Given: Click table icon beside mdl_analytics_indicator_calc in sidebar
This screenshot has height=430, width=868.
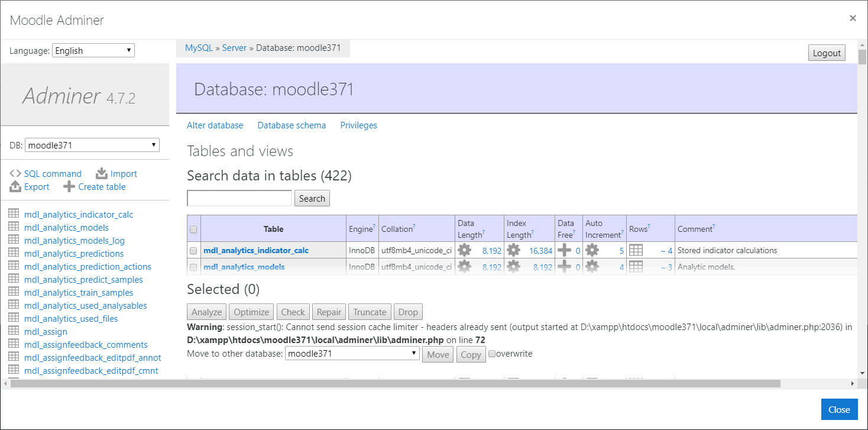Looking at the screenshot, I should click(x=14, y=214).
